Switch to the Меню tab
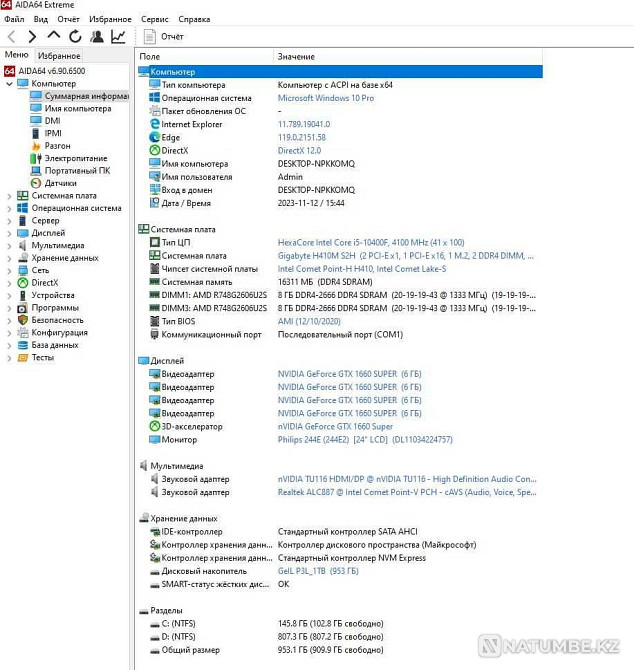 coord(16,55)
